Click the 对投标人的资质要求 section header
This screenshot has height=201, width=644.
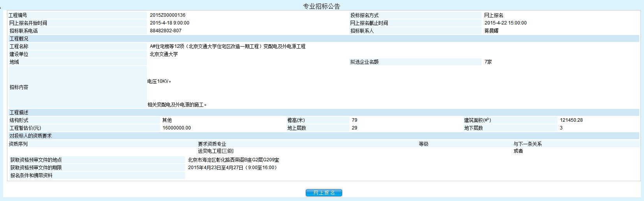coord(30,136)
